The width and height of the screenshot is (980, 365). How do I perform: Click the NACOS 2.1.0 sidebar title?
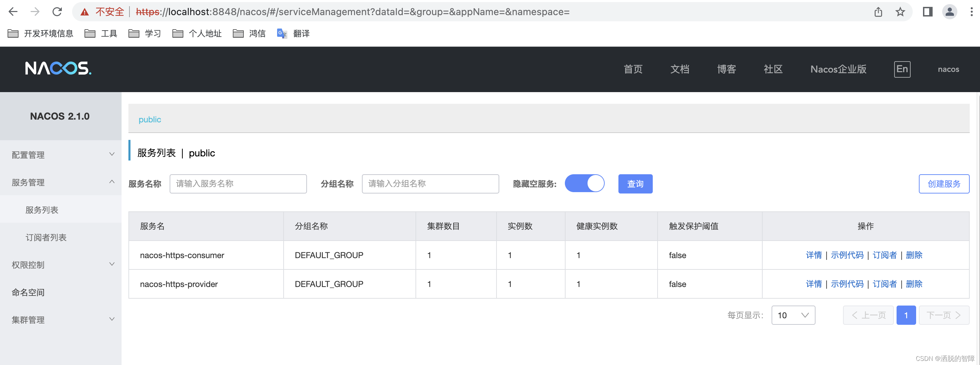(60, 116)
